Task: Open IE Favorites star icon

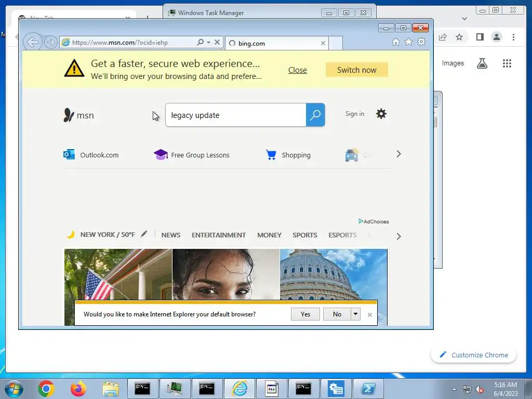Action: pos(408,42)
